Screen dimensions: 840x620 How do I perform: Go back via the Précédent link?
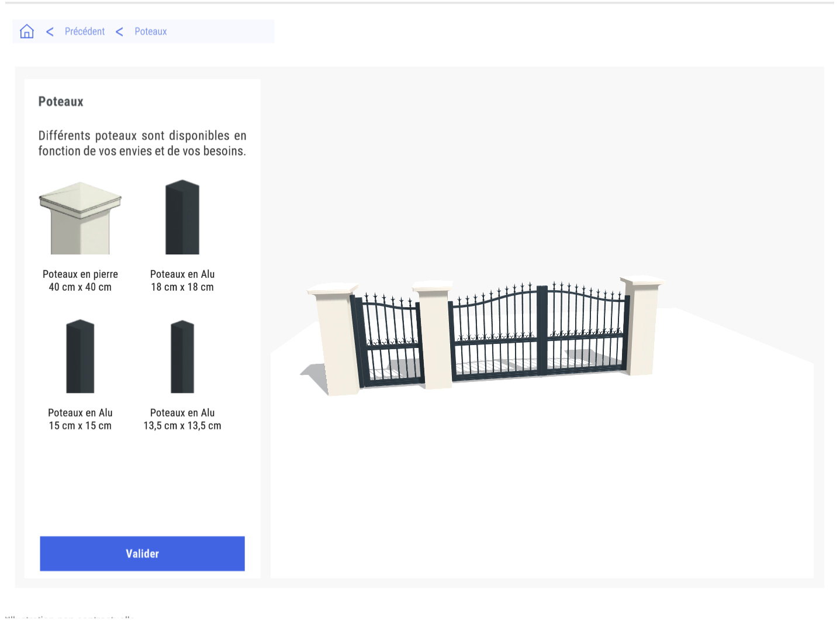(85, 32)
